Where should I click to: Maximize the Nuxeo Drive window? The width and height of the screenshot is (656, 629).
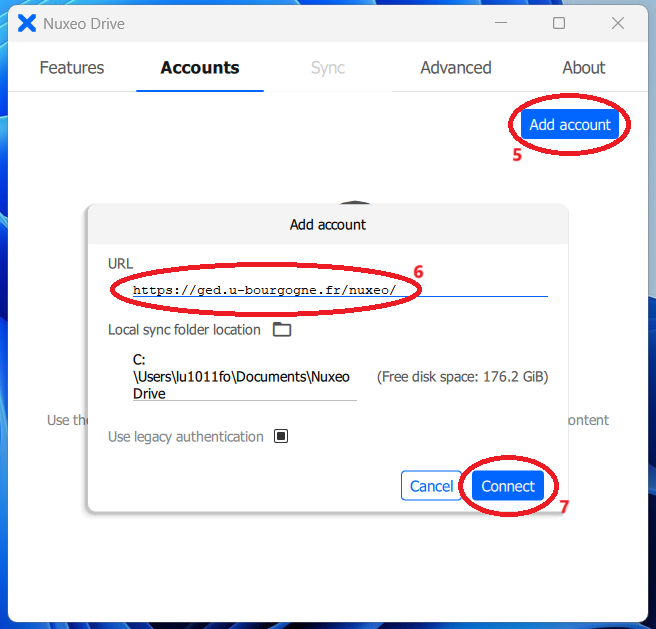[559, 23]
